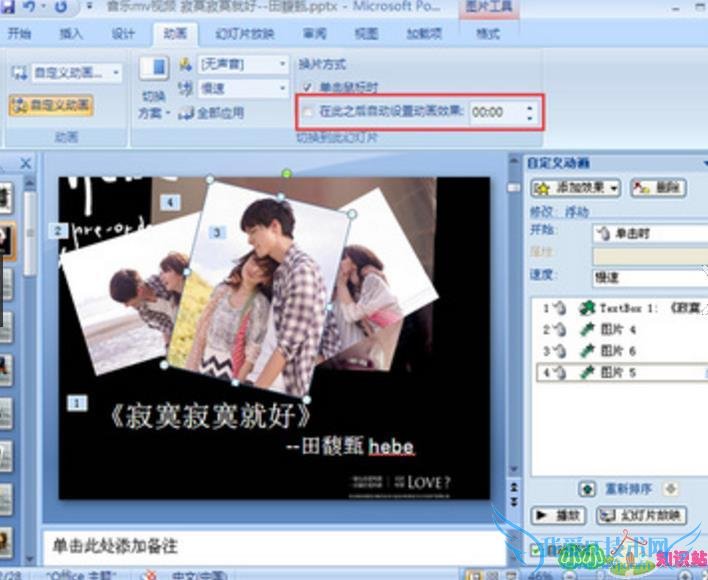Screen dimensions: 708x580
Task: Click the transition speed icon
Action: point(185,88)
